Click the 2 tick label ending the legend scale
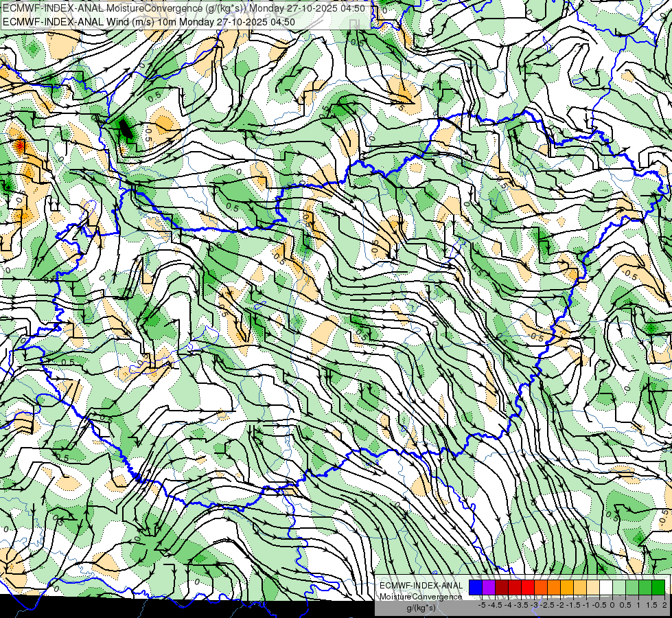The height and width of the screenshot is (618, 672). click(x=664, y=605)
